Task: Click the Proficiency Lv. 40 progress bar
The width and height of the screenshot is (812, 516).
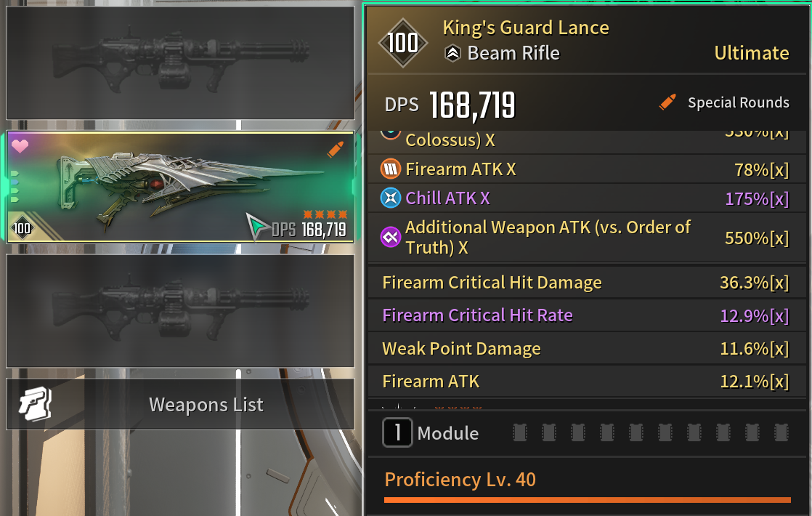Action: pos(588,500)
